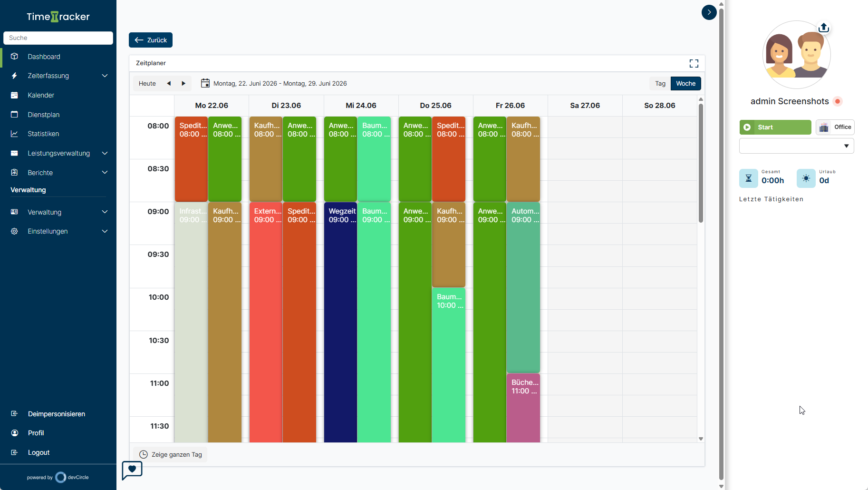This screenshot has height=490, width=868.
Task: Open the Büche... 11:00 event on Friday
Action: click(523, 408)
